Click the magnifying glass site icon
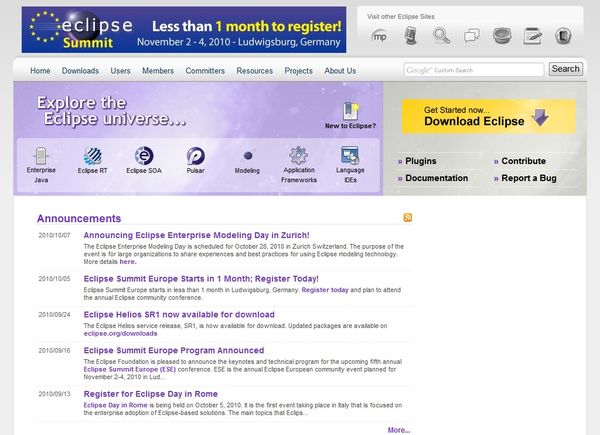Viewport: 600px width, 435px height. 441,36
